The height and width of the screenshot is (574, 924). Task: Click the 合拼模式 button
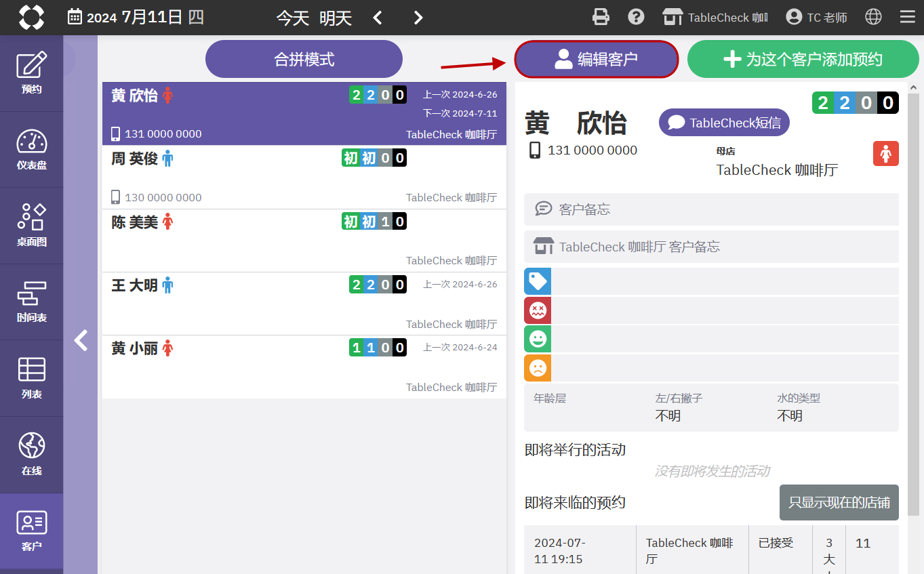tap(304, 60)
